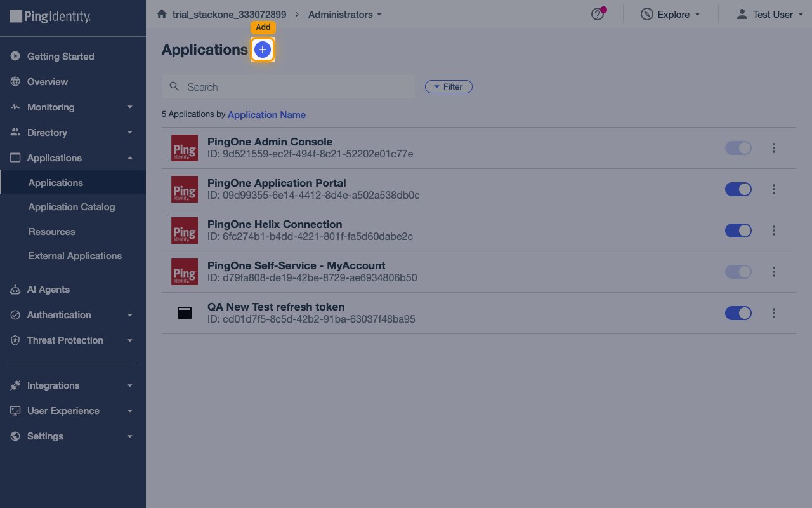Click the Getting Started play icon

tap(15, 57)
